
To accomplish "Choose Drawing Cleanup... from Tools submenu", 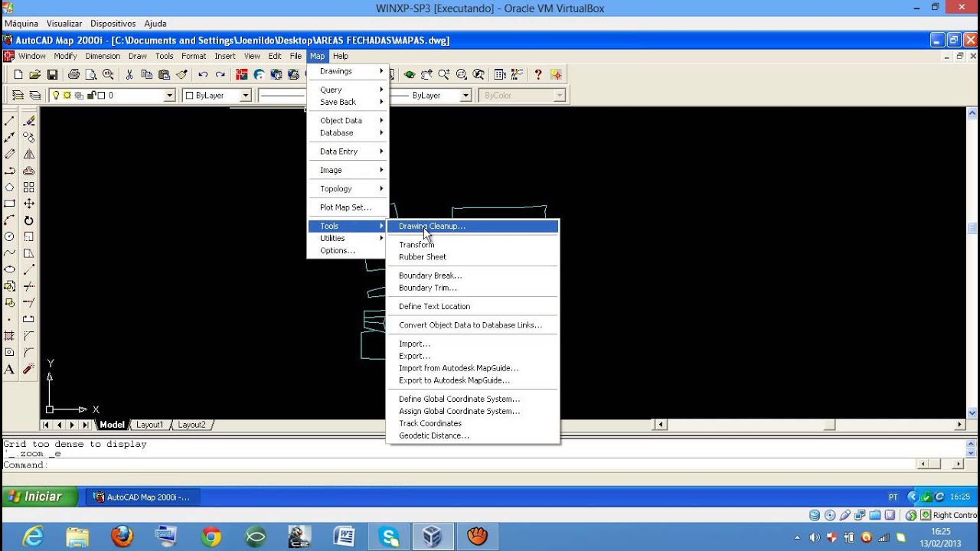I will pyautogui.click(x=473, y=226).
